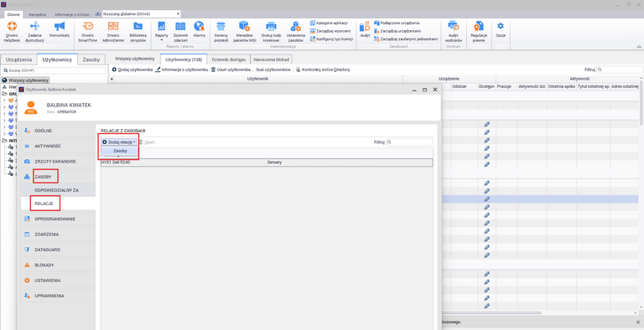The image size is (644, 330).
Task: Click Drukuj kody kreskowe
Action: click(x=271, y=32)
